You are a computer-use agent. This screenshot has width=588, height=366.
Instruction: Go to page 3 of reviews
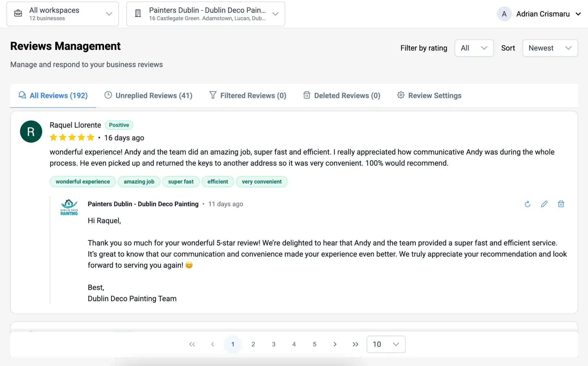(273, 344)
